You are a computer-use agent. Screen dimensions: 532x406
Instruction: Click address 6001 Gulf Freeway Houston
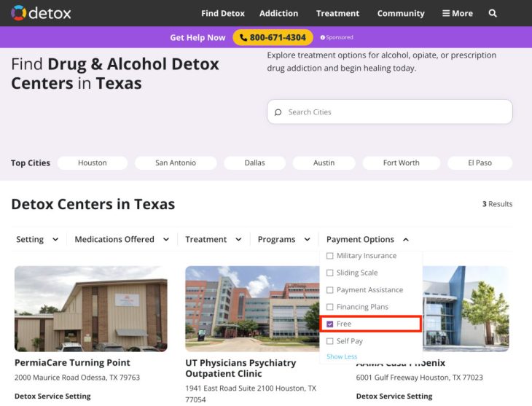tap(419, 378)
